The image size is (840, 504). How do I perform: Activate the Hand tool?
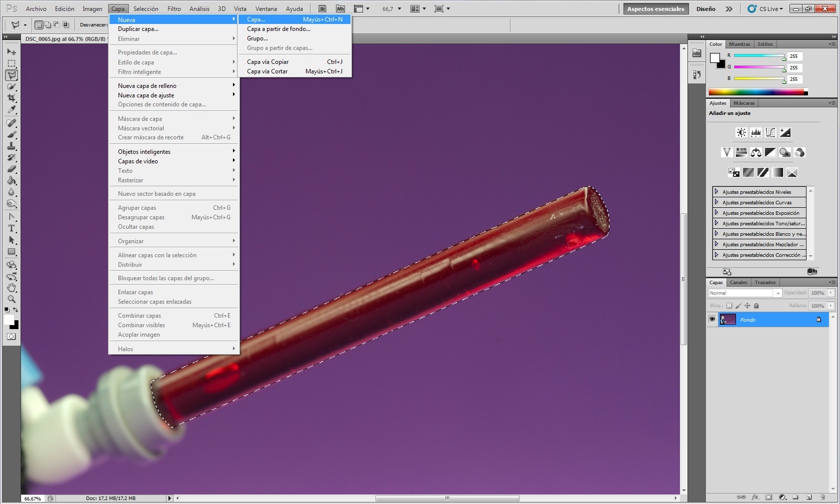click(x=11, y=288)
